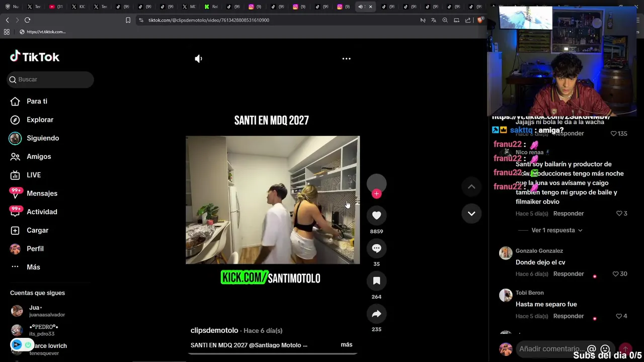This screenshot has width=644, height=362.
Task: Share the video with the arrow icon
Action: click(x=376, y=314)
